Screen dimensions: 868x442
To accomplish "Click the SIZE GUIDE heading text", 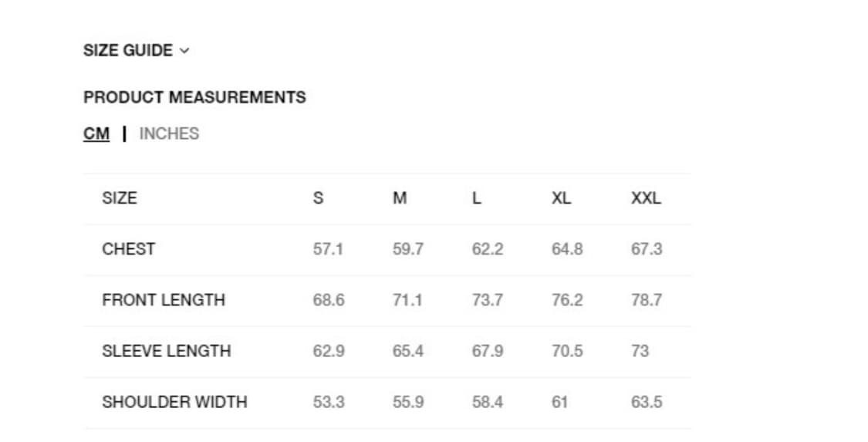I will [x=128, y=51].
